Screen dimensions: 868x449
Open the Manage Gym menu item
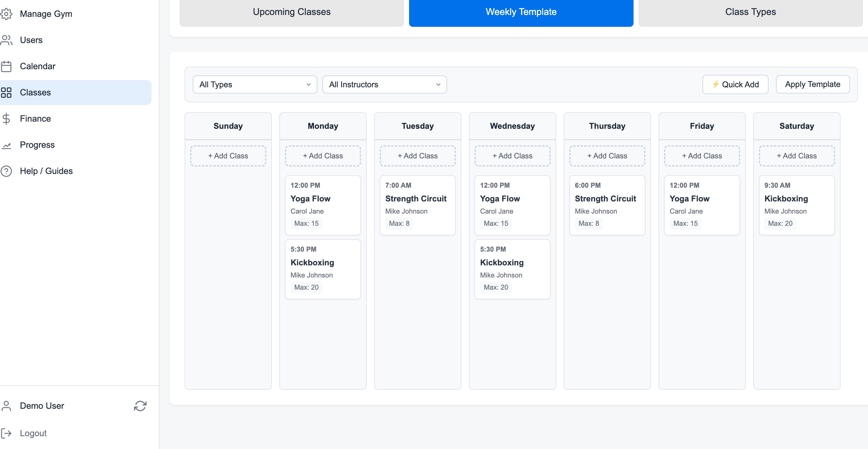pos(76,14)
